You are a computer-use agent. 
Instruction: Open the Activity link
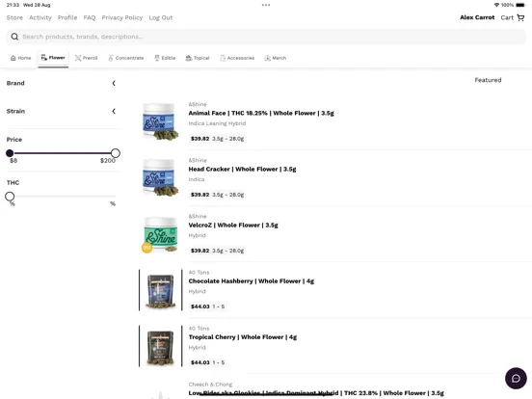(40, 17)
